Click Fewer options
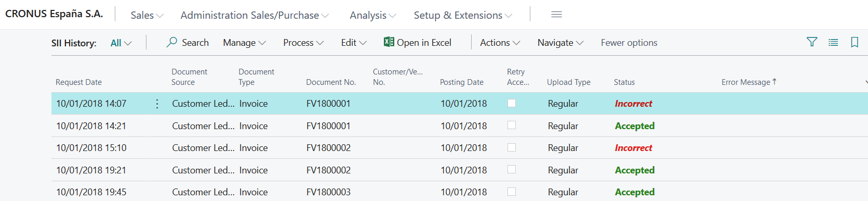 tap(629, 43)
